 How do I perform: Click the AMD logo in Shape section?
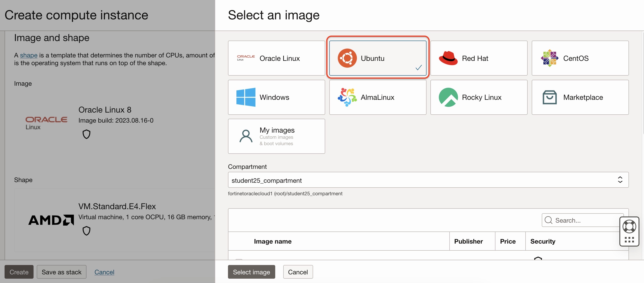[51, 220]
